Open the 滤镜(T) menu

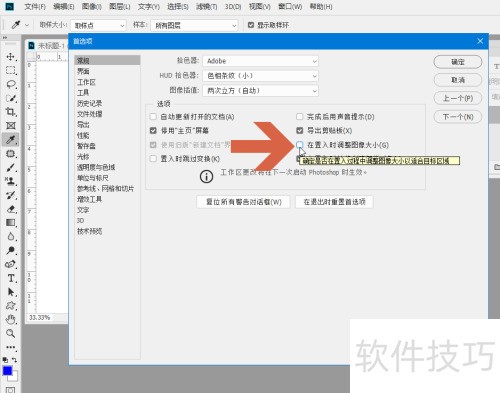tap(207, 7)
